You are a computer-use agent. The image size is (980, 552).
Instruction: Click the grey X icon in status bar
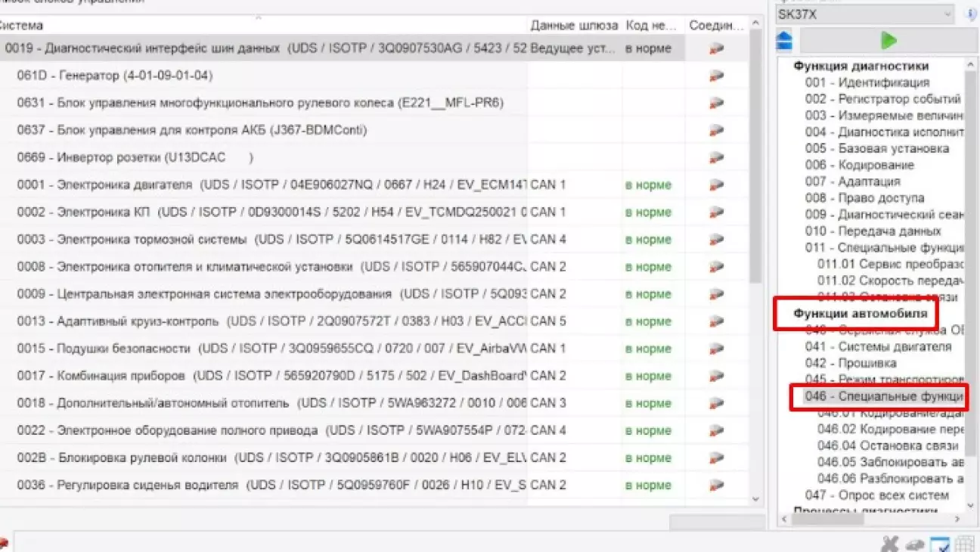click(x=890, y=544)
